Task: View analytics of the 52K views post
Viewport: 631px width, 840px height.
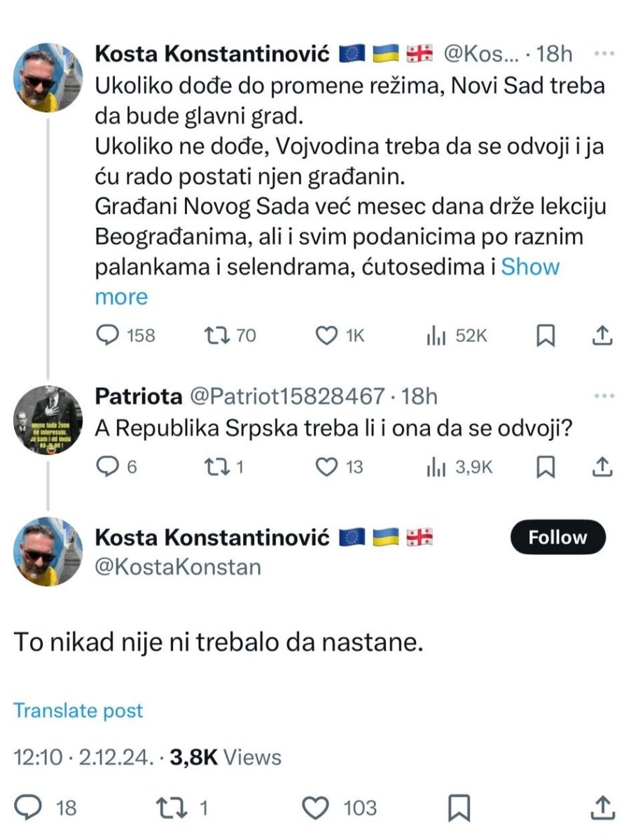Action: pyautogui.click(x=436, y=336)
